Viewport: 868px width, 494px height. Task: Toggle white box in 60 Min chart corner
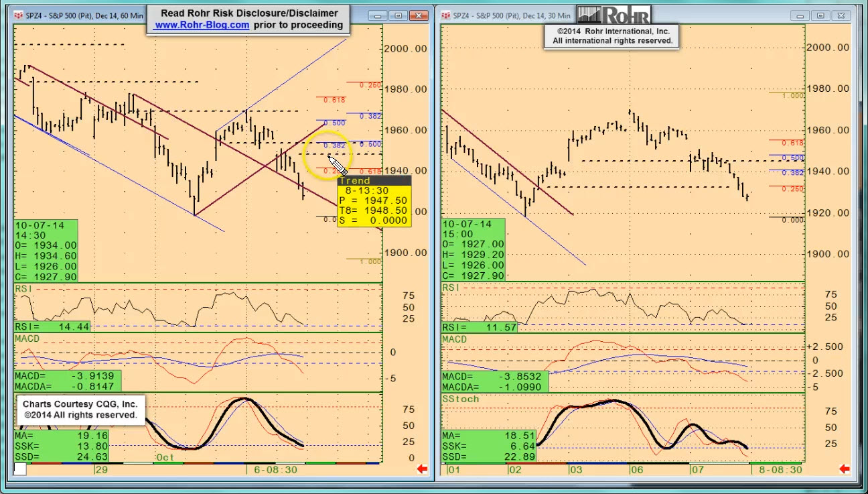20,469
